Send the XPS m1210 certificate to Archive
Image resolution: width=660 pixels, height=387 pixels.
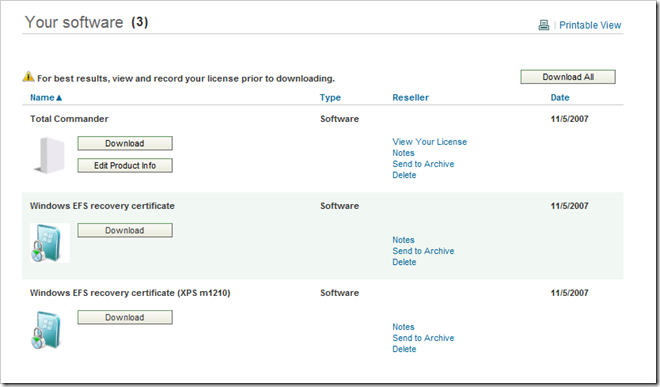click(423, 338)
